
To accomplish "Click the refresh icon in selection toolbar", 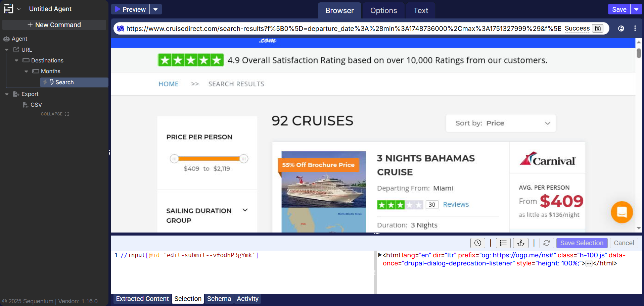I will click(546, 243).
